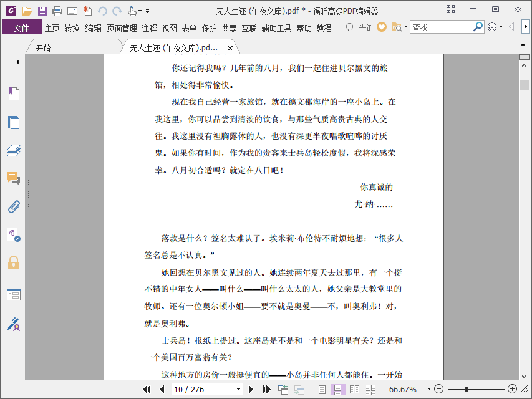Save the document using the floppy icon
The image size is (532, 399).
[x=42, y=11]
